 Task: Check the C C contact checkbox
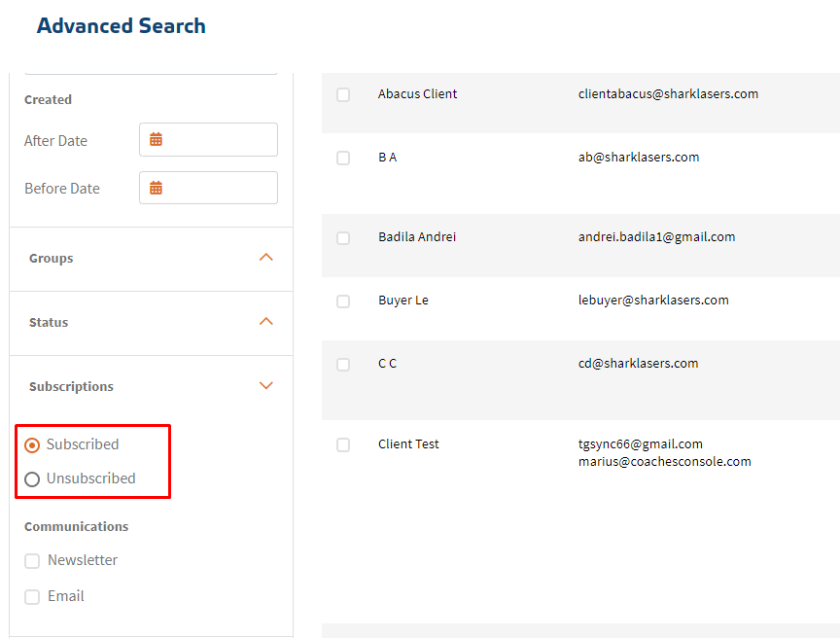point(343,365)
